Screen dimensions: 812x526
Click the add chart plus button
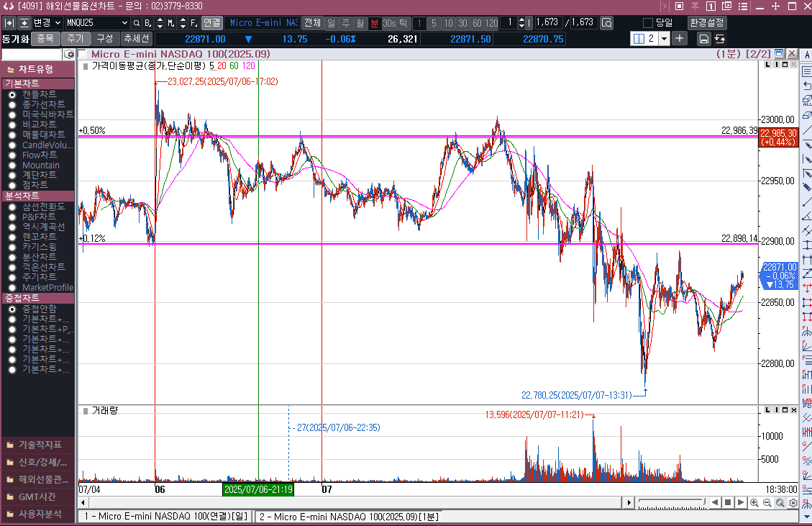click(x=680, y=38)
